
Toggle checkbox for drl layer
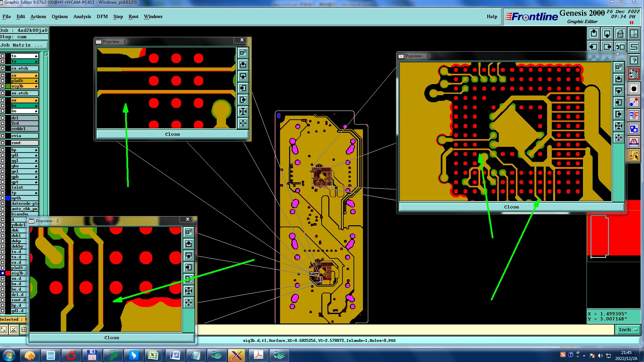pos(3,118)
